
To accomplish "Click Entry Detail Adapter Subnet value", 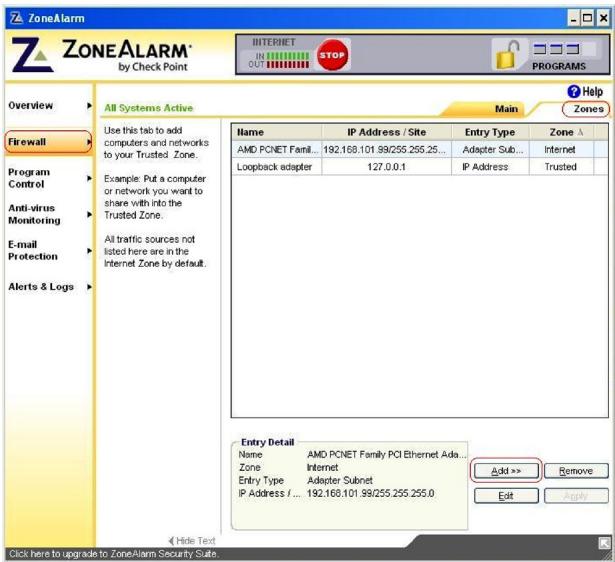I will [x=340, y=480].
